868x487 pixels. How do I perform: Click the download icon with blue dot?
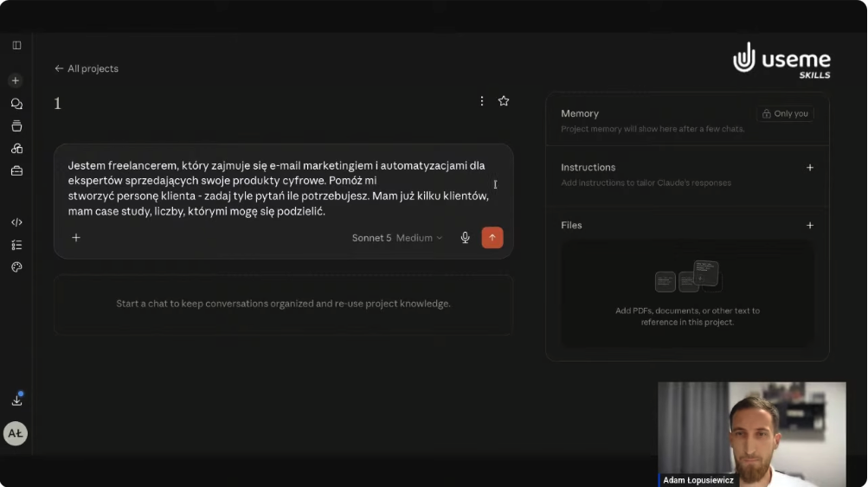[x=16, y=400]
